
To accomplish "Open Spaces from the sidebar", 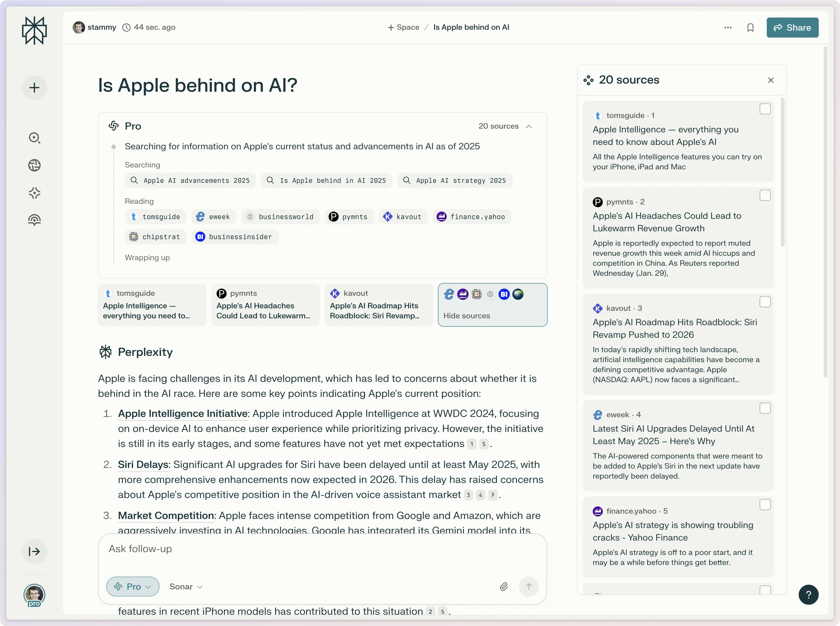I will tap(34, 193).
